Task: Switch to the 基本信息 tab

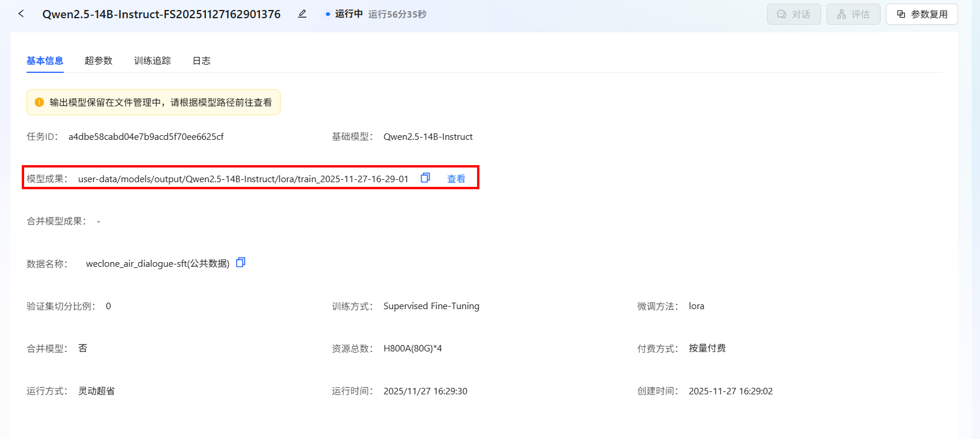Action: [x=45, y=61]
